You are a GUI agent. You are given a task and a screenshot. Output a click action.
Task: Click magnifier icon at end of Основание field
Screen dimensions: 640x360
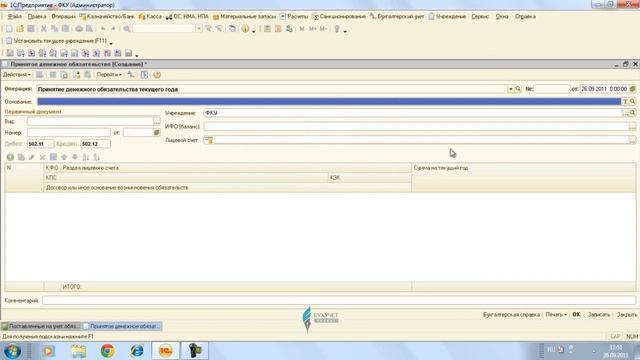632,102
